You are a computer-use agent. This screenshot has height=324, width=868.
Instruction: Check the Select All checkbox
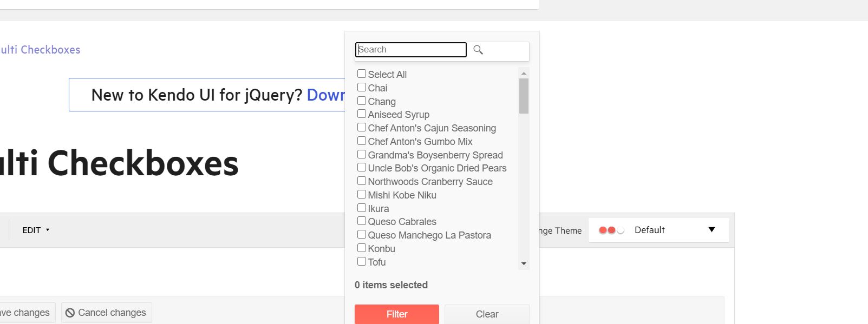(362, 74)
